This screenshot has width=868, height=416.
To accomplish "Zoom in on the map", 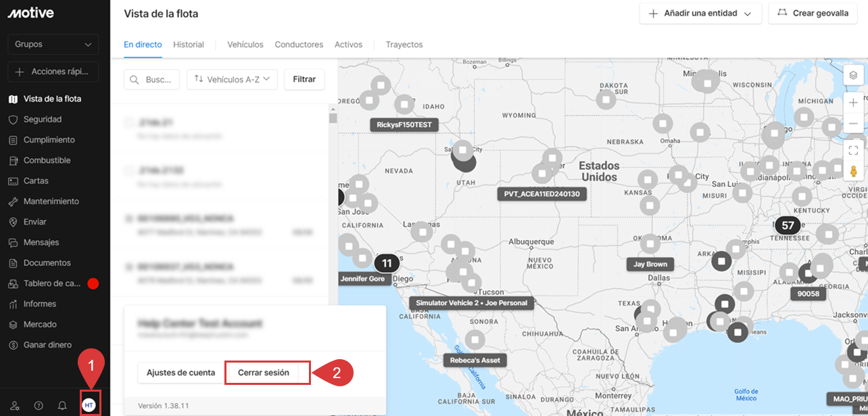I will 853,103.
